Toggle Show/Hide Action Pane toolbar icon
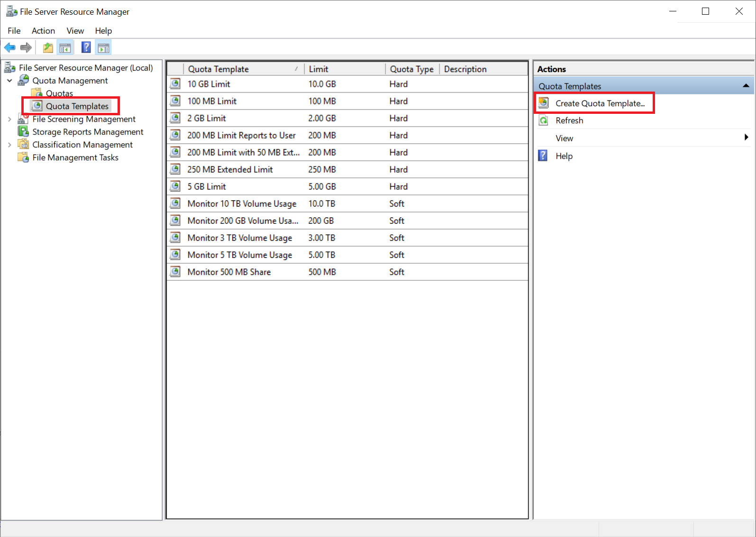This screenshot has width=756, height=537. (x=103, y=47)
